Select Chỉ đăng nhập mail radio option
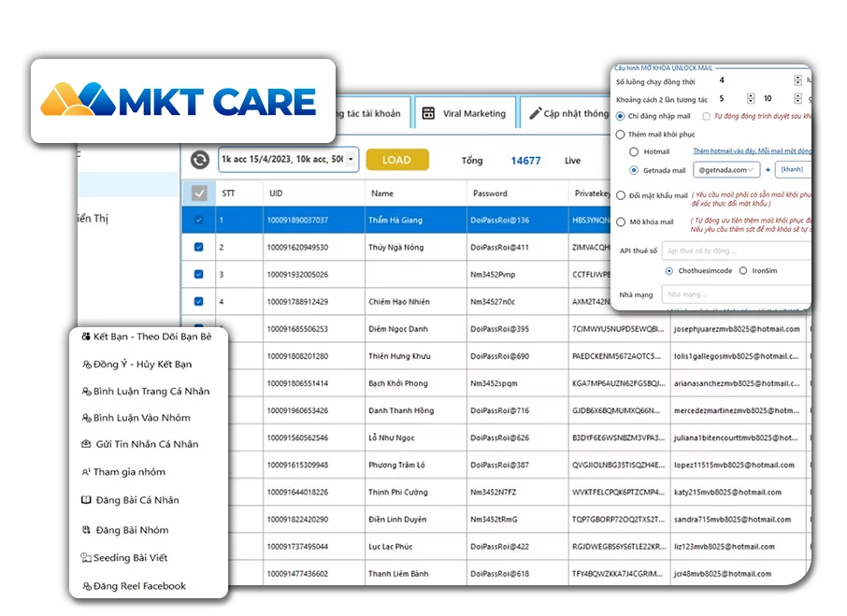 pyautogui.click(x=620, y=116)
